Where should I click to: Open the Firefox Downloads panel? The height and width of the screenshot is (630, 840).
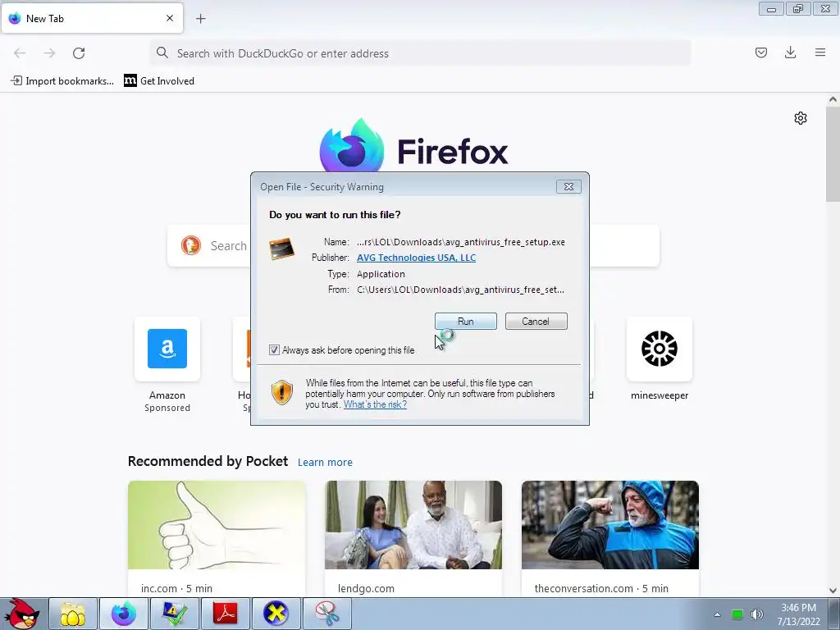point(790,52)
